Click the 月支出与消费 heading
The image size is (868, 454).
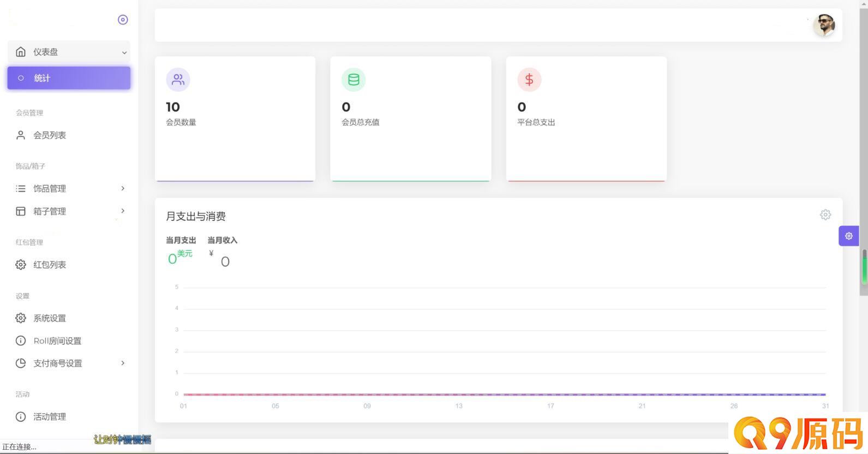pos(196,216)
